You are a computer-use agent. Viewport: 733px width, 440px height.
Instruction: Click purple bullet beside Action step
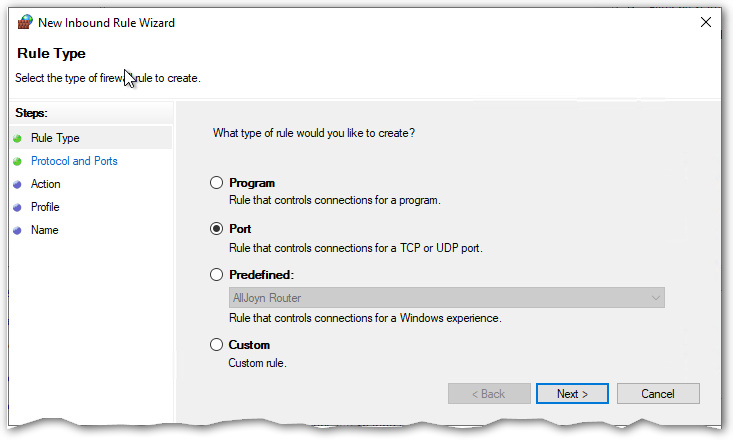(17, 184)
